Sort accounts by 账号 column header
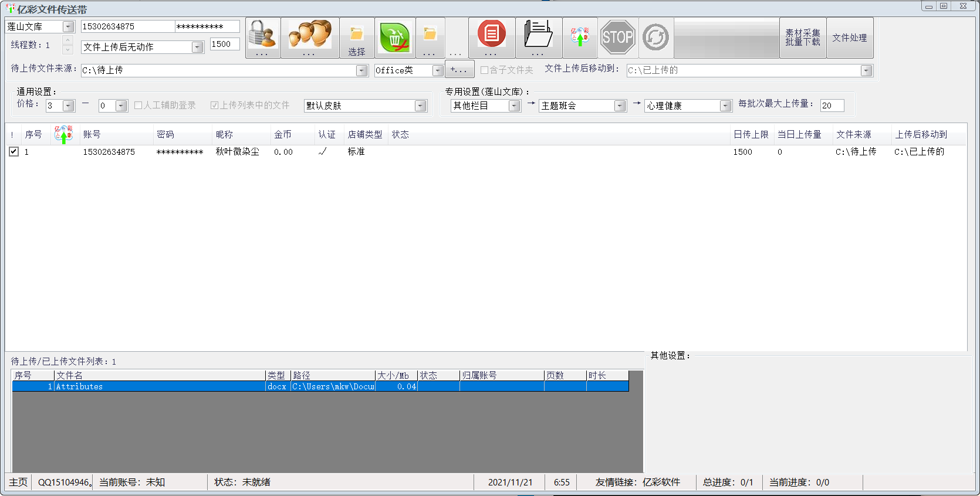 click(116, 134)
